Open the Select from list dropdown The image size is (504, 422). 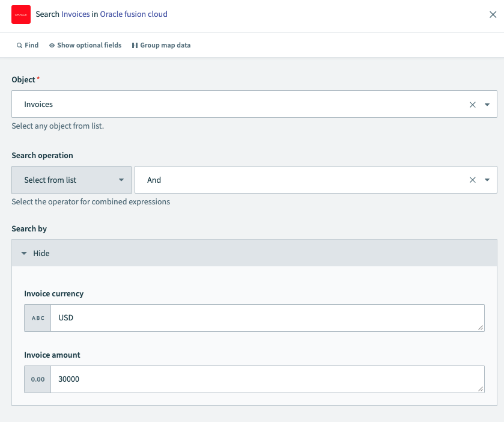coord(71,179)
